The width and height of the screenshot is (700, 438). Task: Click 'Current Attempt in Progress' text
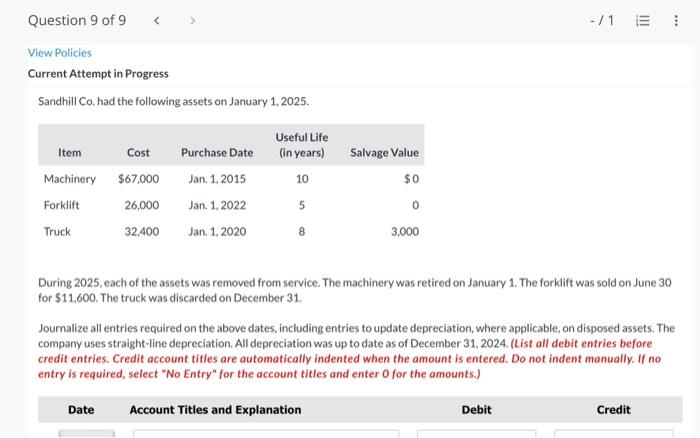(x=98, y=74)
